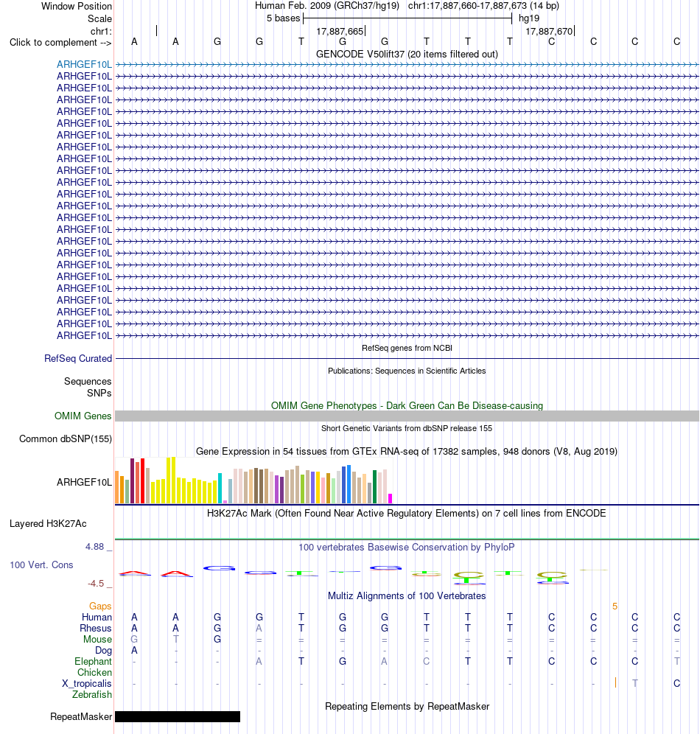Open Publications: Sequences in Scientific Articles title
The width and height of the screenshot is (700, 734).
tap(407, 371)
